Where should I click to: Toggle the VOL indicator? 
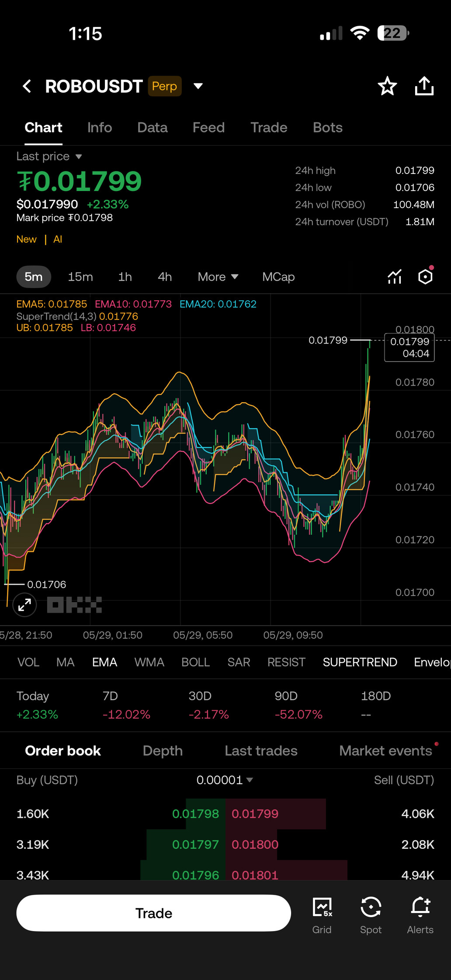[28, 662]
